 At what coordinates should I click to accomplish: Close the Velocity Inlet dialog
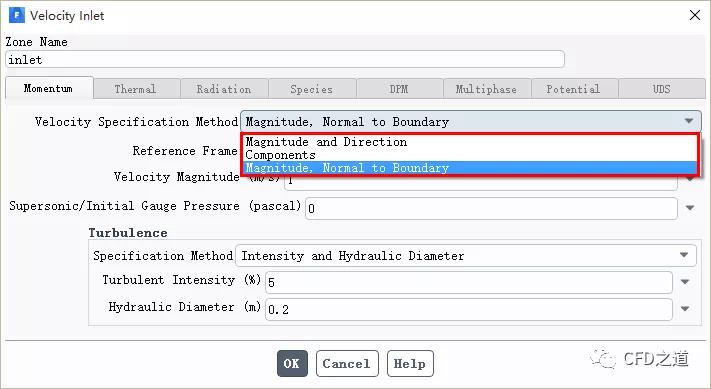[x=695, y=15]
